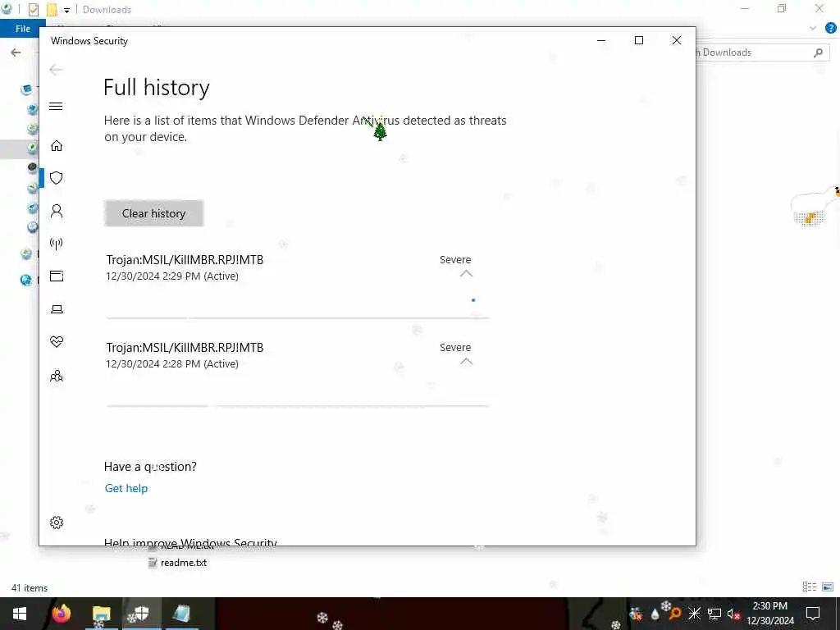Image resolution: width=840 pixels, height=630 pixels.
Task: Go to the Home page in Windows Security
Action: click(57, 146)
